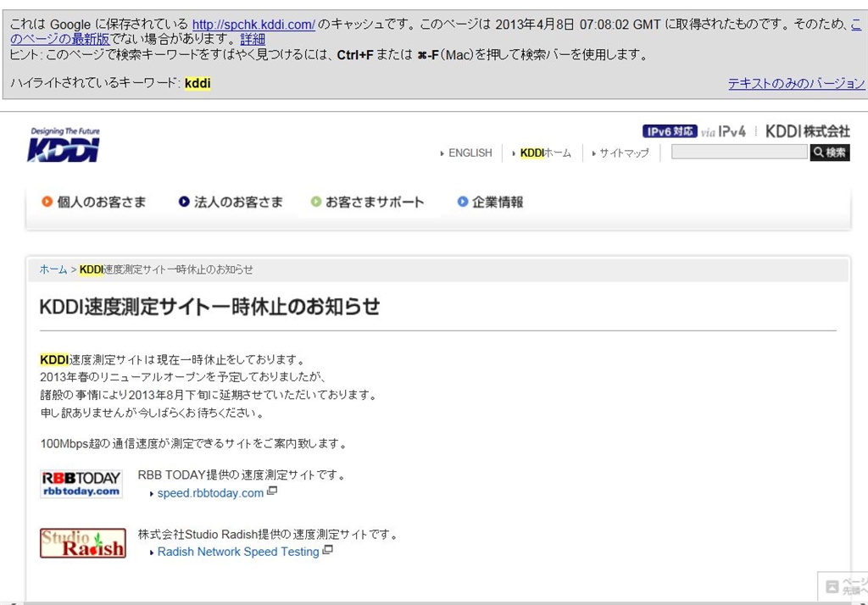This screenshot has height=605, width=868.
Task: Click the 検索 search button
Action: 830,153
